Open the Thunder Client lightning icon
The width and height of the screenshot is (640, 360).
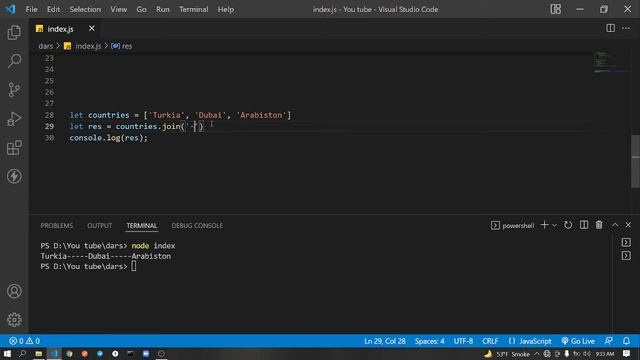[14, 176]
